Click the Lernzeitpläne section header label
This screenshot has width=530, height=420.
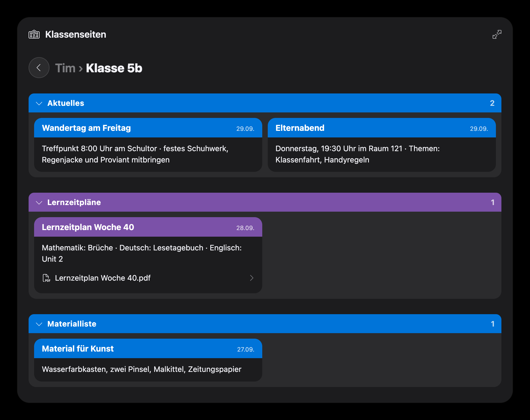pos(74,202)
